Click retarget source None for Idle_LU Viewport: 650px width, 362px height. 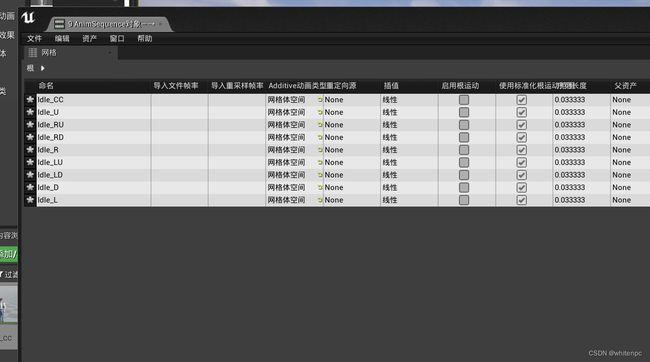(x=334, y=162)
